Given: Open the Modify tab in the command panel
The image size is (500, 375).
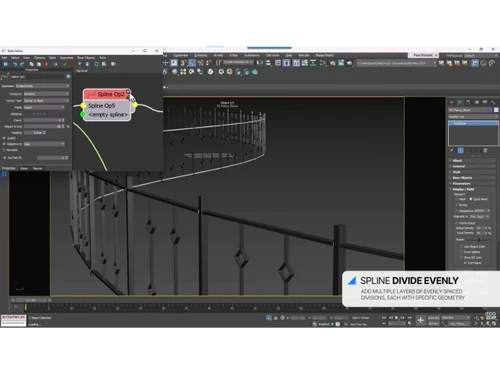Looking at the screenshot, I should [460, 102].
